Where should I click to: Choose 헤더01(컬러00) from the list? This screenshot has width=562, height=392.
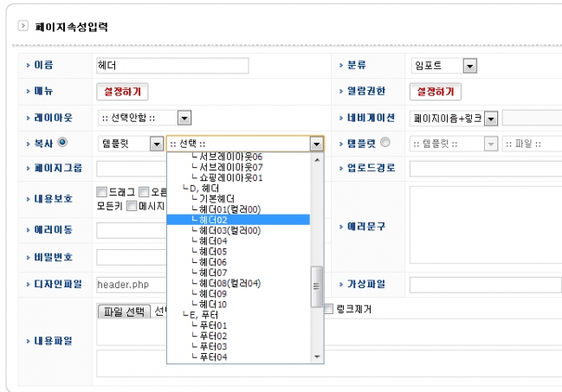(x=238, y=209)
